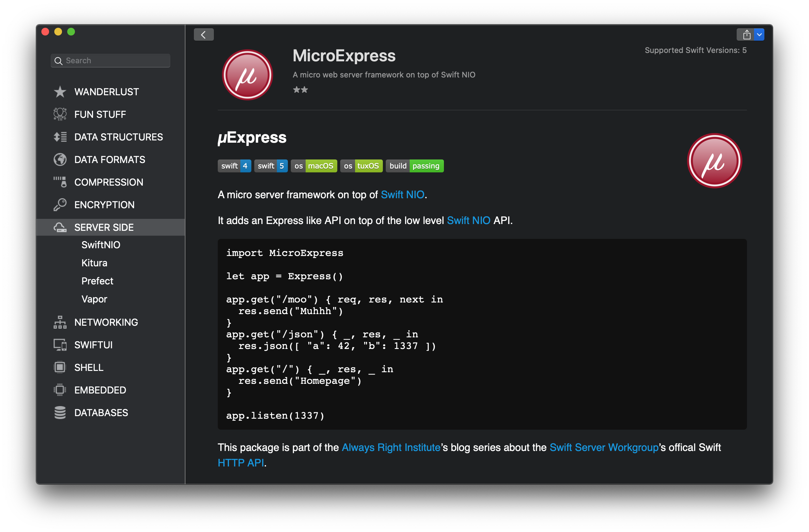
Task: Collapse the Server Side category
Action: tap(104, 227)
